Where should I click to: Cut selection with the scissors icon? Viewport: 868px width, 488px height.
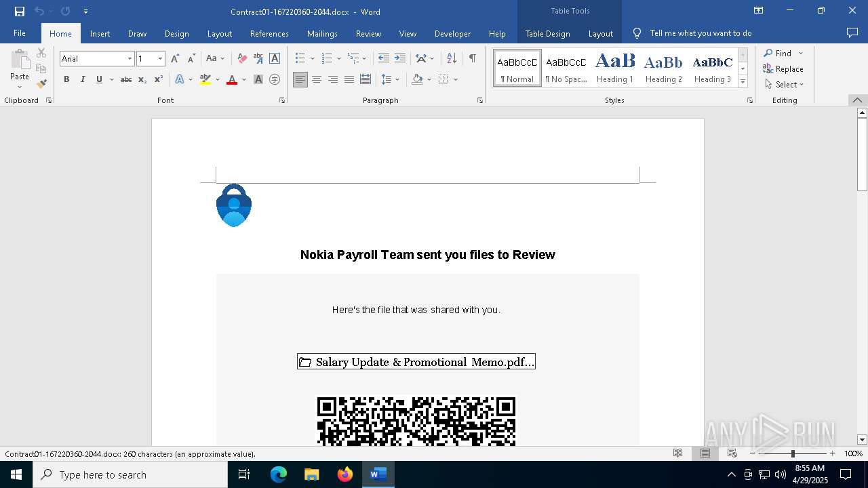(41, 53)
